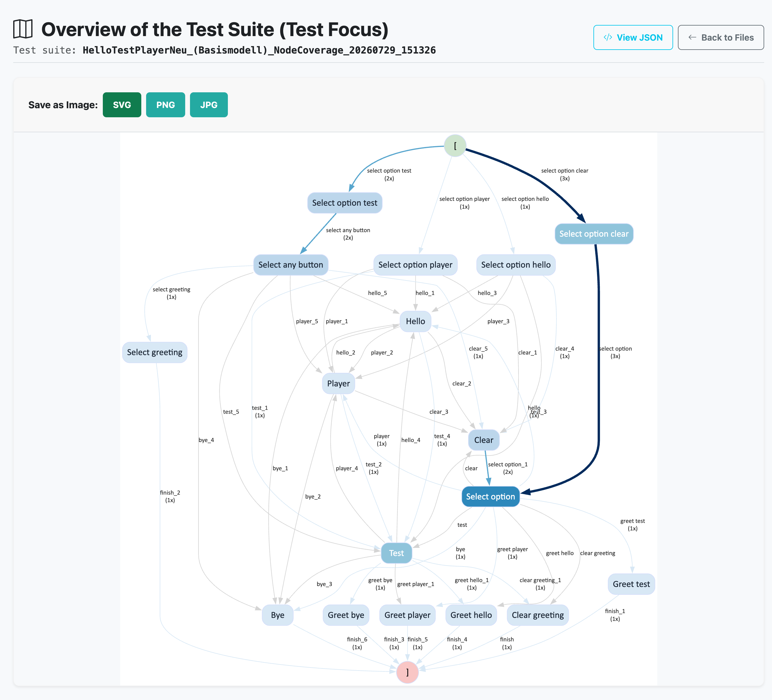Go back with Back to Files
Viewport: 772px width, 700px height.
click(x=721, y=38)
